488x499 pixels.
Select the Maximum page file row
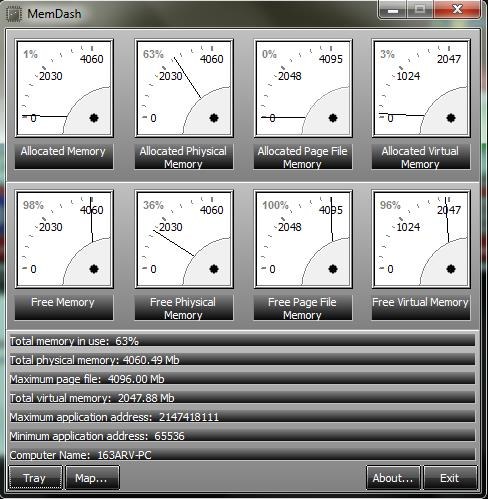click(242, 379)
